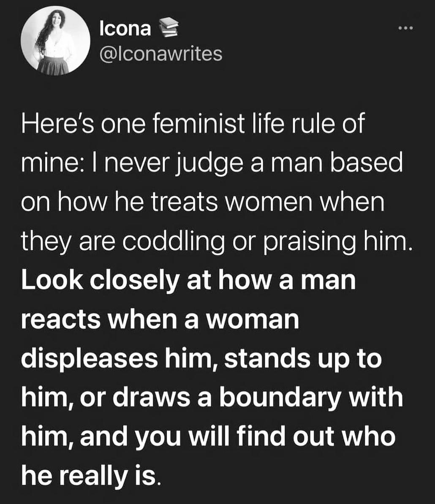Click the display name Icona
The width and height of the screenshot is (435, 504).
point(125,29)
